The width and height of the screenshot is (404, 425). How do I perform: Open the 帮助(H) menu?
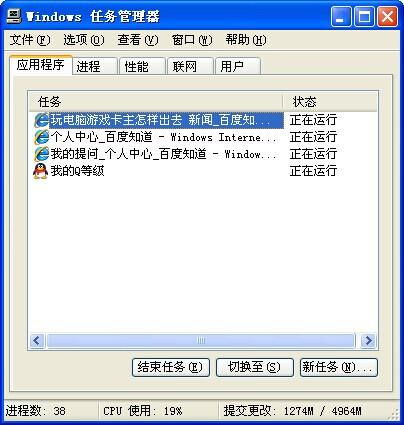coord(246,40)
